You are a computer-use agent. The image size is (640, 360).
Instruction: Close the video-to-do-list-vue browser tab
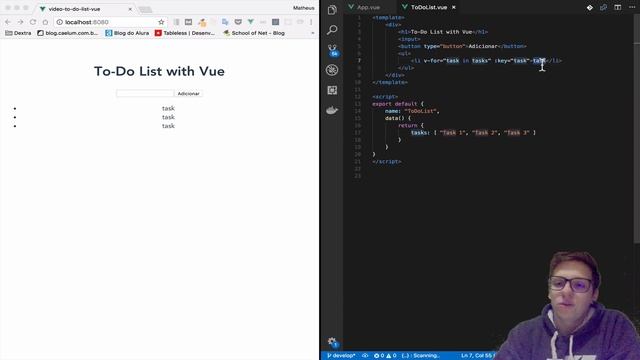[x=130, y=9]
